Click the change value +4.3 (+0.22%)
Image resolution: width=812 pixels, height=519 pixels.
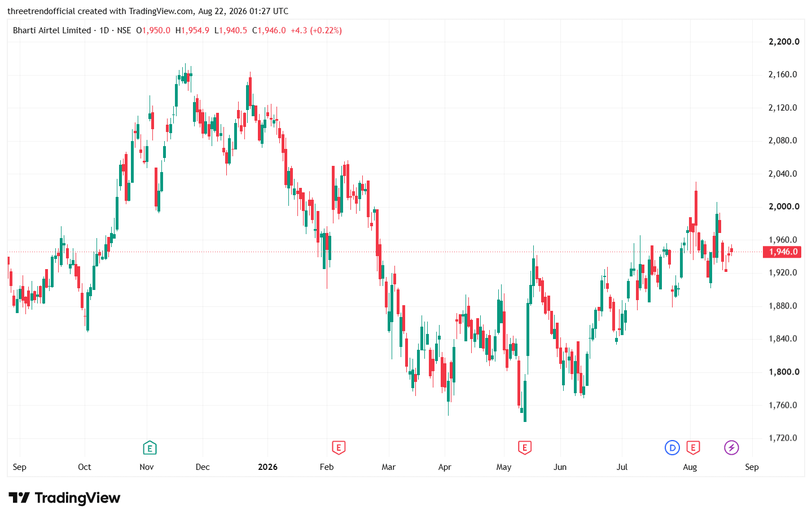316,30
